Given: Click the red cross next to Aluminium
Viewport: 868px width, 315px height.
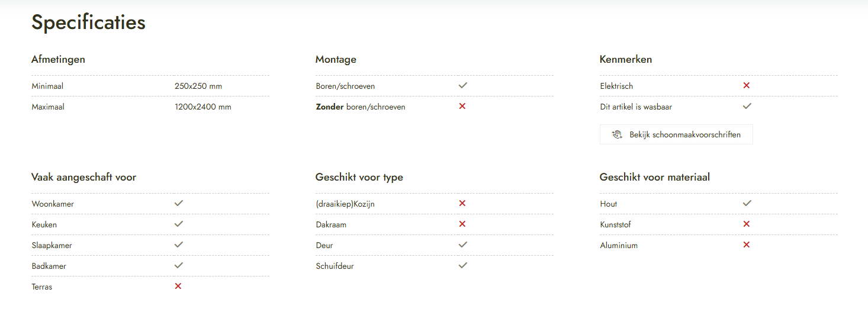Looking at the screenshot, I should (x=747, y=245).
